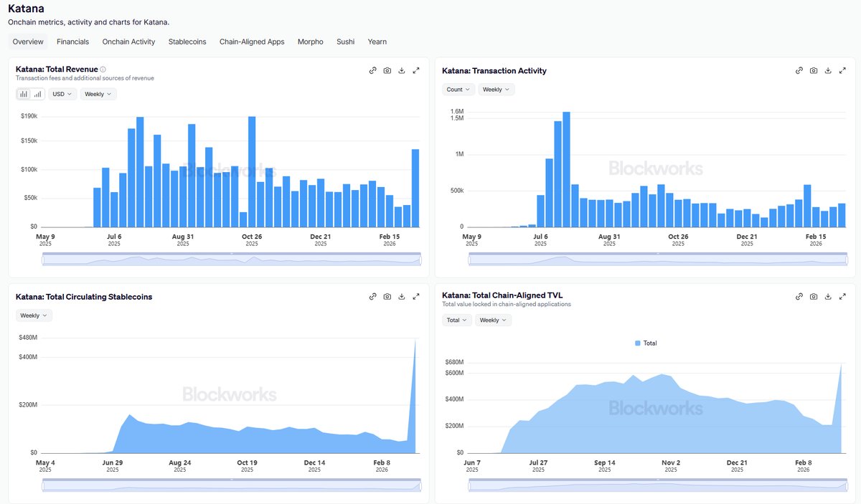Click camera icon on Circulating Stablecoins chart
Image resolution: width=861 pixels, height=504 pixels.
click(387, 296)
